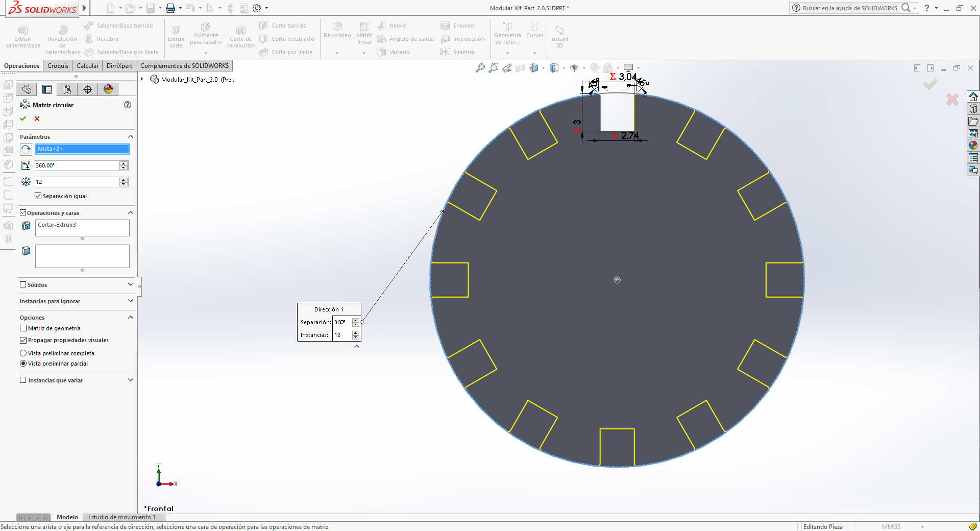Image resolution: width=980 pixels, height=531 pixels.
Task: Expand the Sólidos section chevron
Action: pyautogui.click(x=131, y=284)
